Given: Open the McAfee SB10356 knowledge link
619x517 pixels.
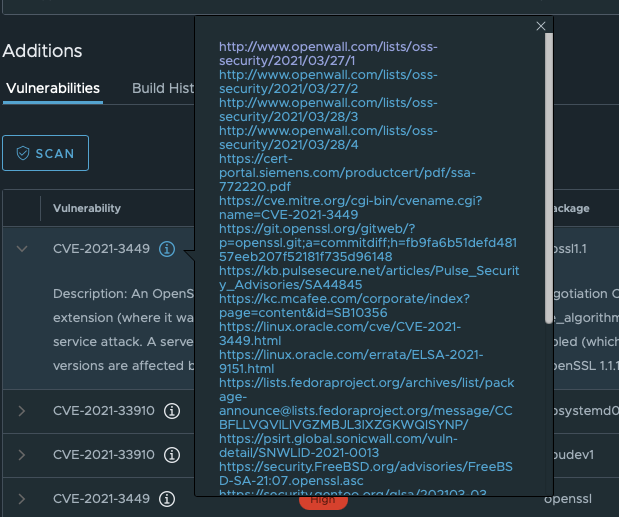Looking at the screenshot, I should pyautogui.click(x=344, y=306).
